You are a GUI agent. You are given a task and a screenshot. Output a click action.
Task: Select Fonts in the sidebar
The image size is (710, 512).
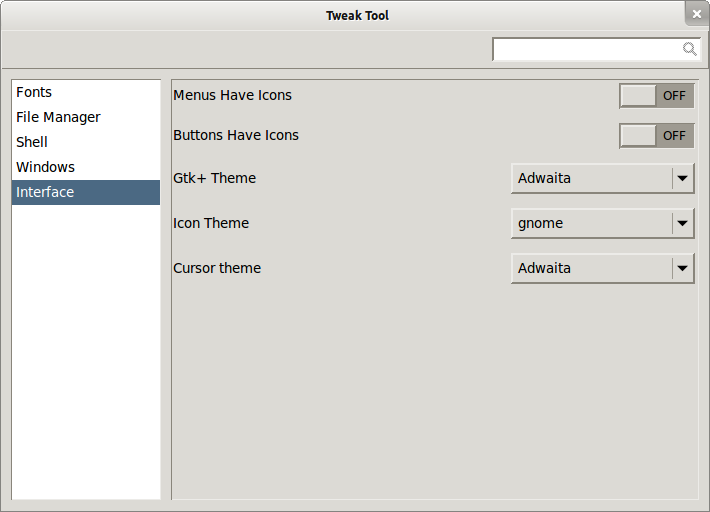point(34,92)
